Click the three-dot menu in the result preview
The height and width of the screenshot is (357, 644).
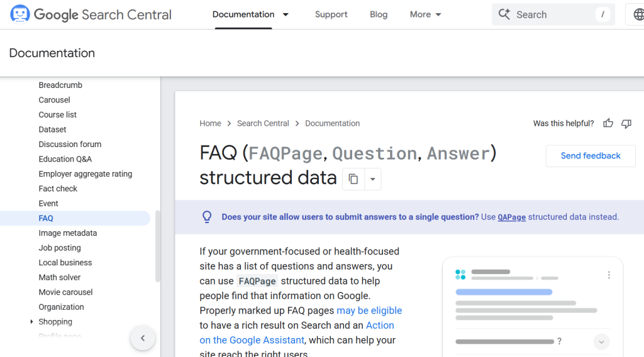609,275
